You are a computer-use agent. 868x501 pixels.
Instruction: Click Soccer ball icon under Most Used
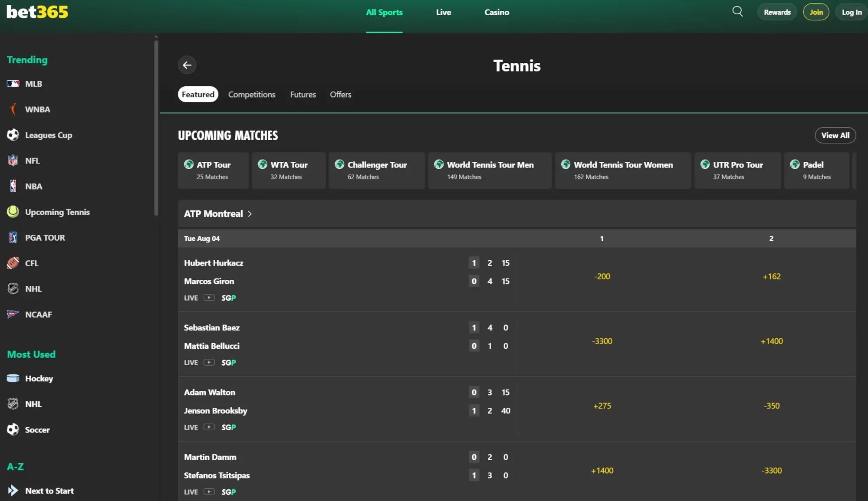click(13, 429)
